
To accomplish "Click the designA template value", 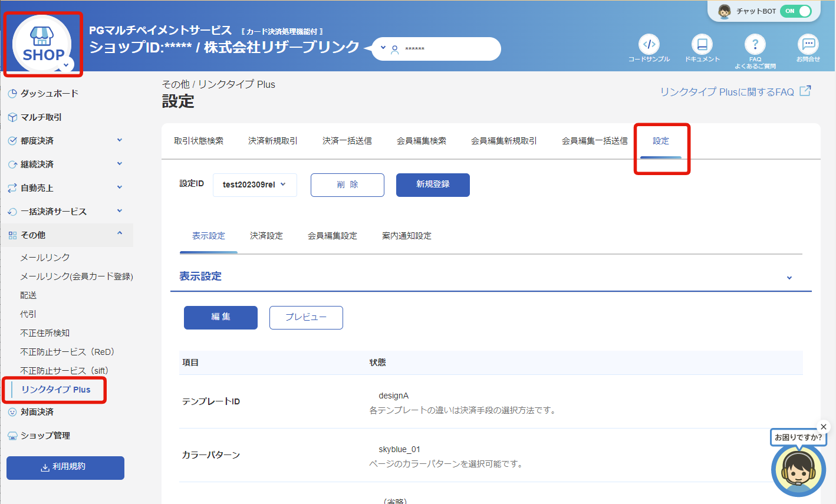I will (394, 396).
